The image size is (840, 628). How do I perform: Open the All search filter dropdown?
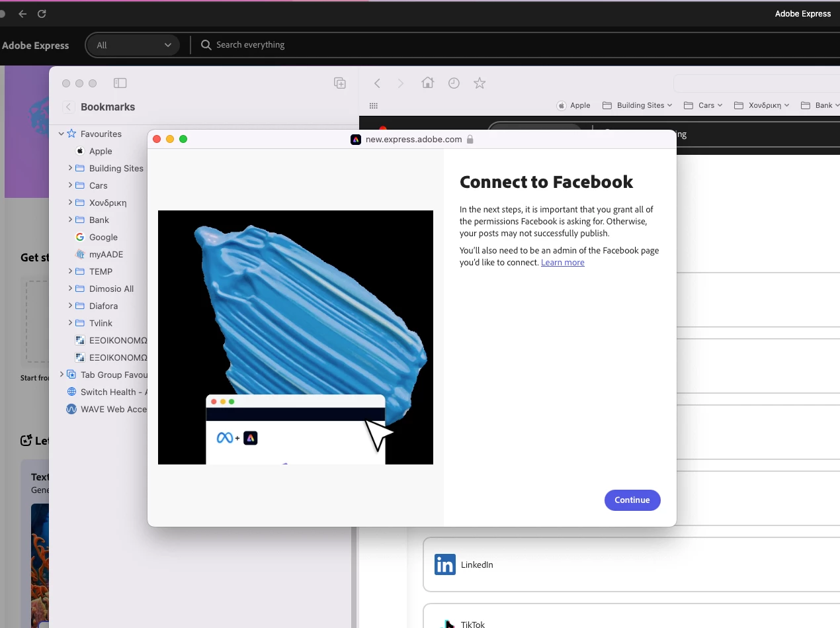133,45
